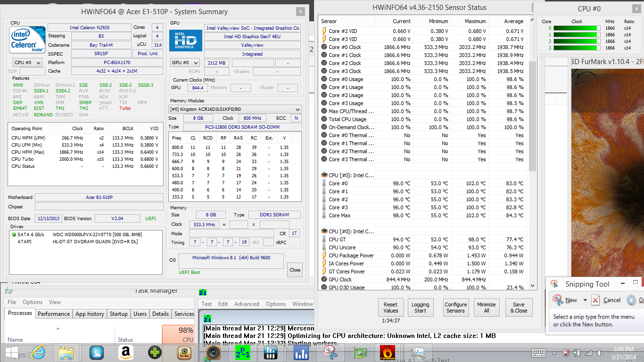This screenshot has height=362, width=644.
Task: Open the Details tab in Task Manager
Action: (x=160, y=314)
